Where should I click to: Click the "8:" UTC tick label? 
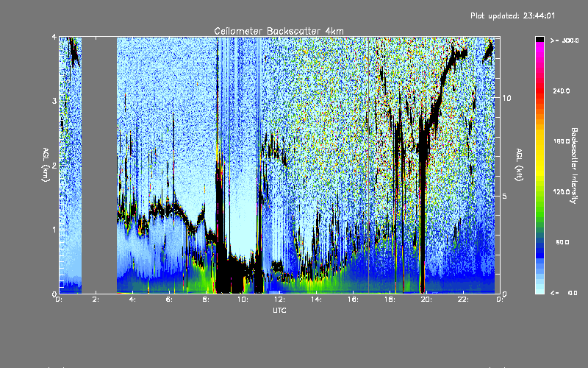(206, 300)
